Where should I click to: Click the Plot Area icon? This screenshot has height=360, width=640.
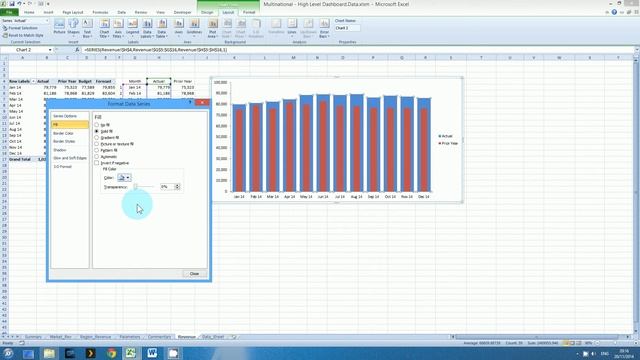point(213,27)
